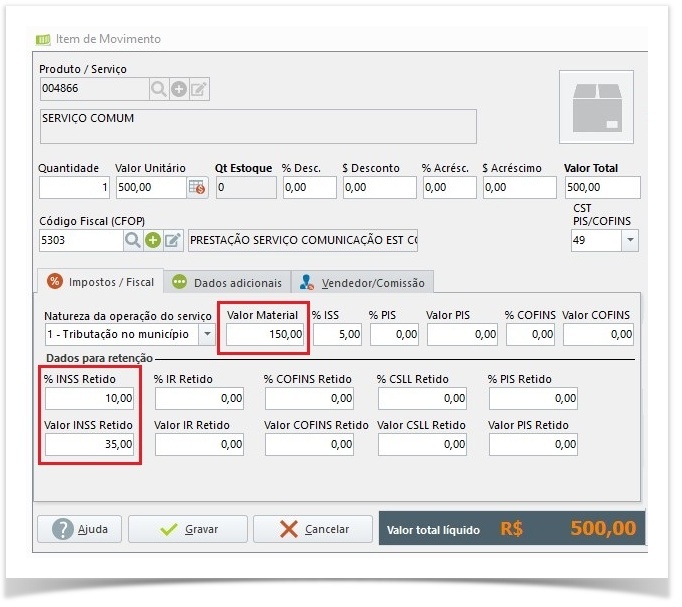The image size is (682, 607).
Task: Click the CFOP search magnifier icon
Action: pos(133,240)
